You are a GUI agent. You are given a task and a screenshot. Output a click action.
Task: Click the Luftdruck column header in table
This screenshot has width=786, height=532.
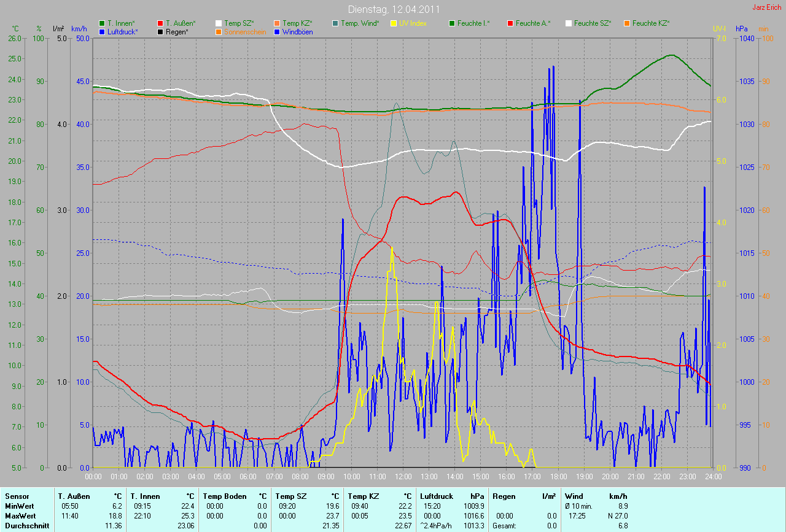coord(437,496)
